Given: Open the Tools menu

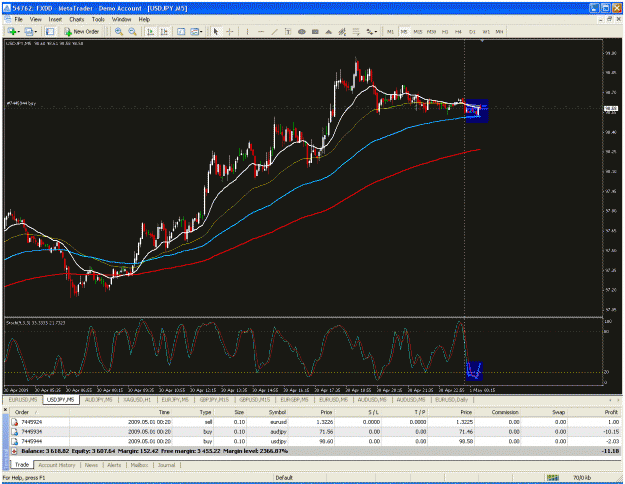Looking at the screenshot, I should pos(98,19).
